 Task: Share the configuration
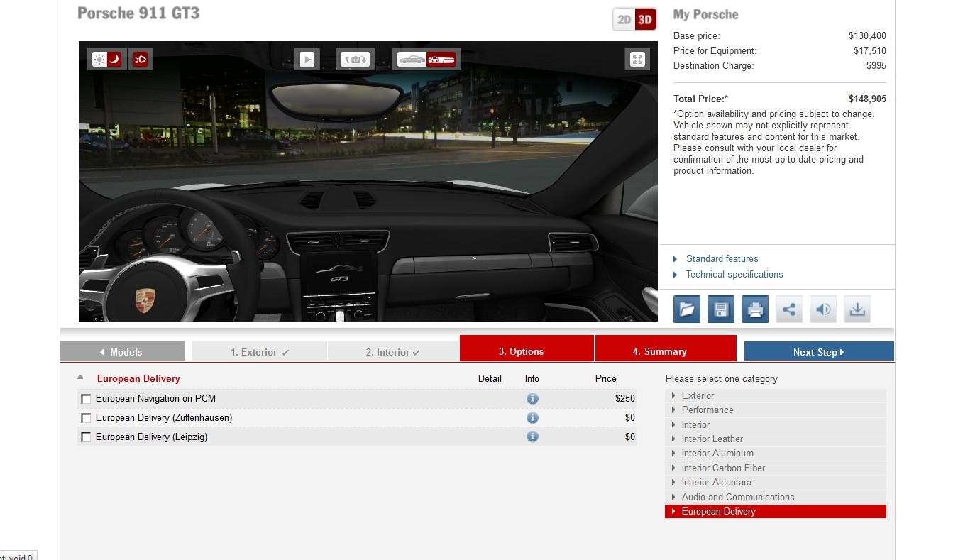789,309
